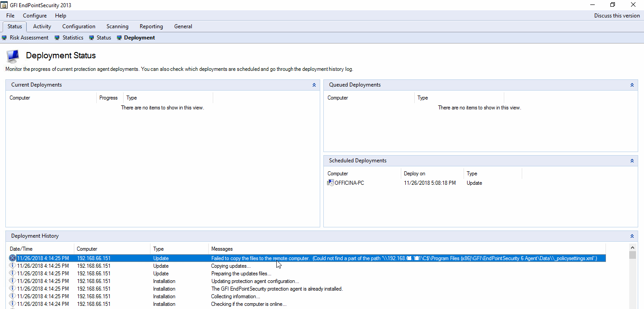Click the error icon on failed update row
The width and height of the screenshot is (644, 309).
coord(13,258)
